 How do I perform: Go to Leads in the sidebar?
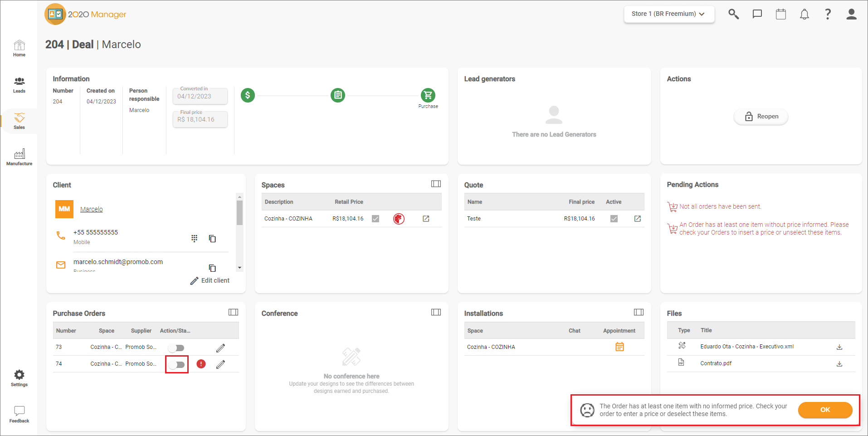[19, 85]
